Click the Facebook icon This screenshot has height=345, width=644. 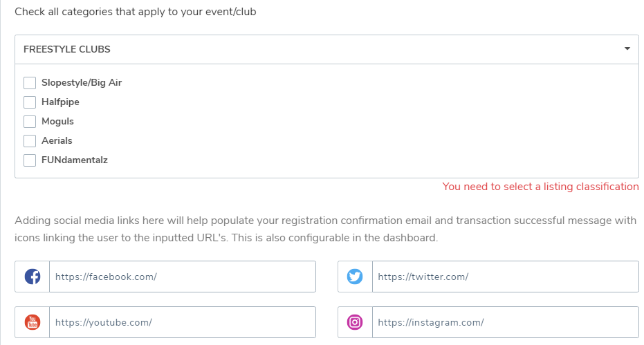(33, 277)
